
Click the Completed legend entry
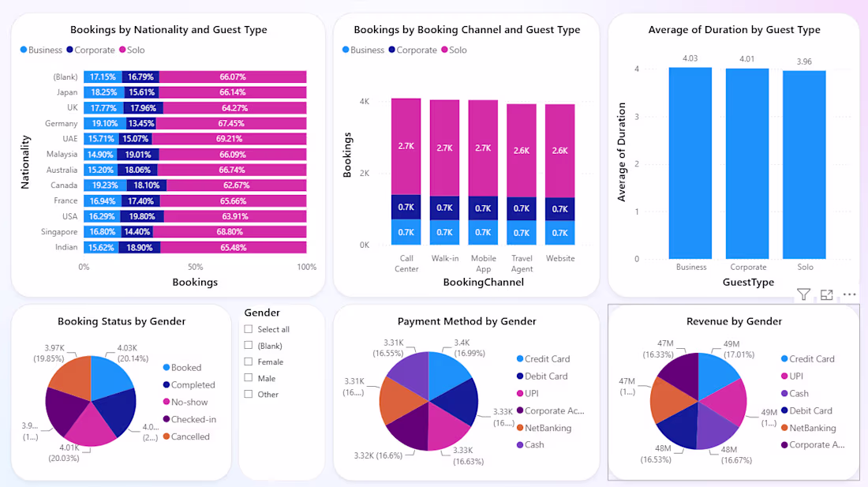pyautogui.click(x=189, y=384)
